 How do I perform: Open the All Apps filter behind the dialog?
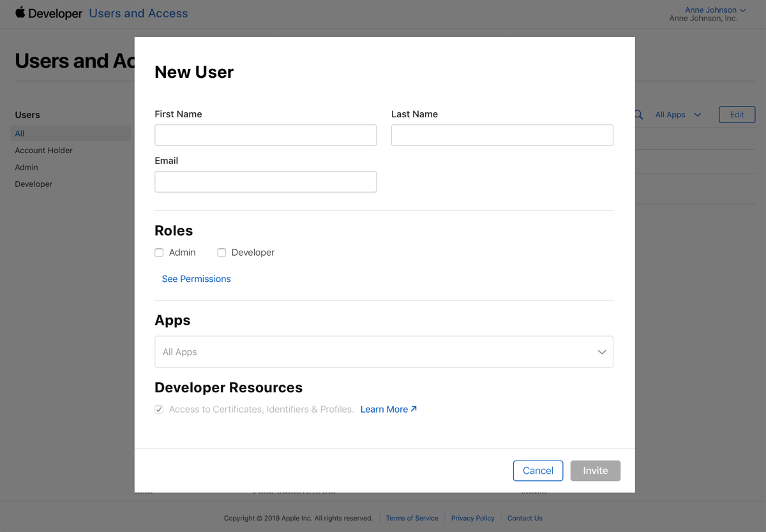(x=678, y=115)
